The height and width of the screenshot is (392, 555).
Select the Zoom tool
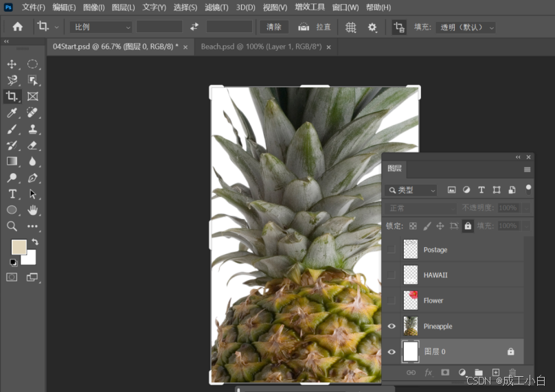pyautogui.click(x=12, y=226)
